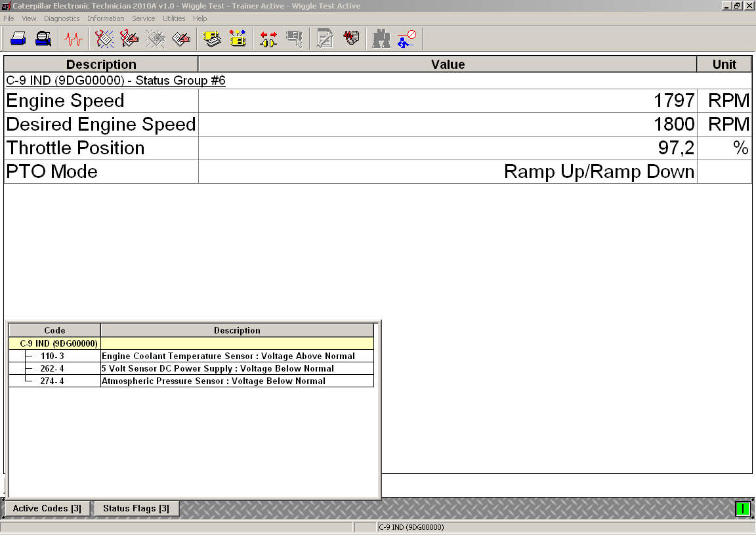Open the Information menu

coord(106,18)
